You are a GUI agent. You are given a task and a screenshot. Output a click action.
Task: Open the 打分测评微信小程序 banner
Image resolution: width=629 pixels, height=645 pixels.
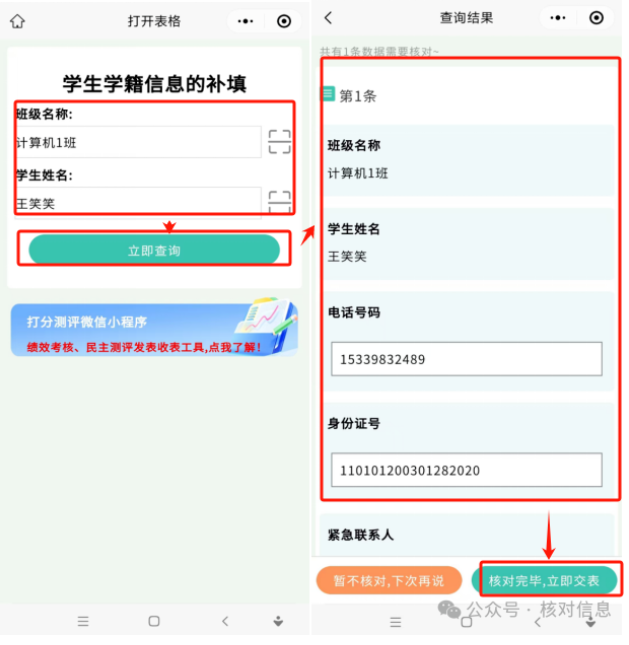[x=154, y=329]
